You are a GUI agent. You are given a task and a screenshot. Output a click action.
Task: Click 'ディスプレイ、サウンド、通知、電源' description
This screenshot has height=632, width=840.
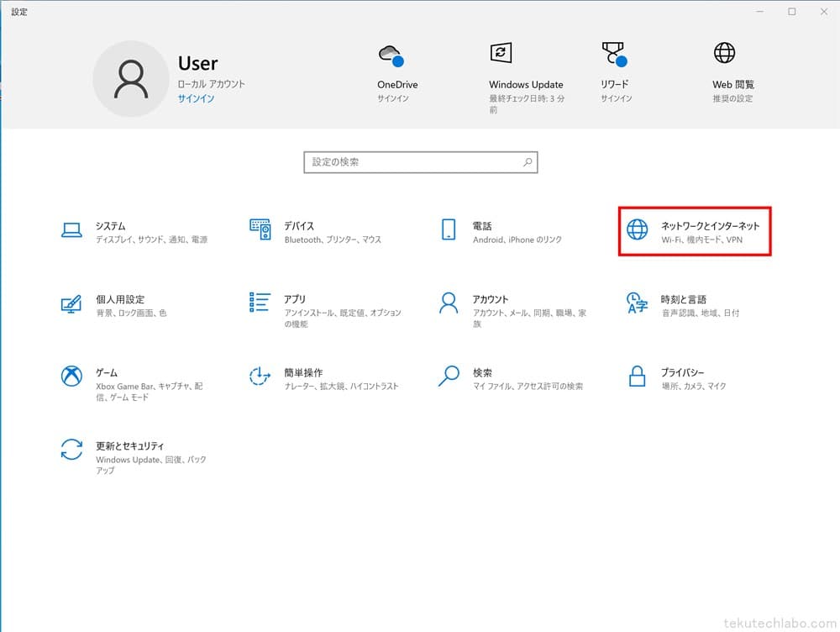tap(151, 240)
